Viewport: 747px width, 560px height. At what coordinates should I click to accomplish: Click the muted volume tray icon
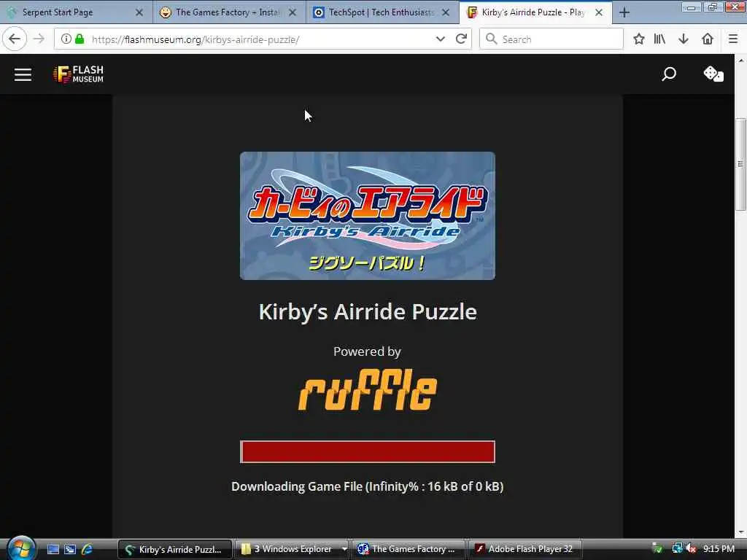pos(691,548)
